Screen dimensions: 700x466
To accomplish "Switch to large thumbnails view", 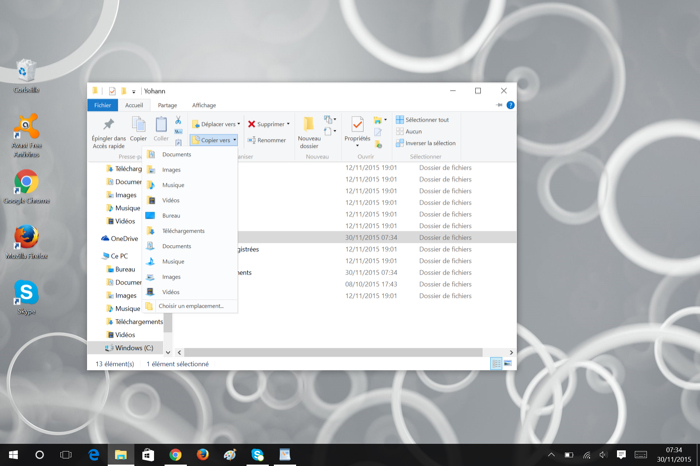I will [508, 364].
